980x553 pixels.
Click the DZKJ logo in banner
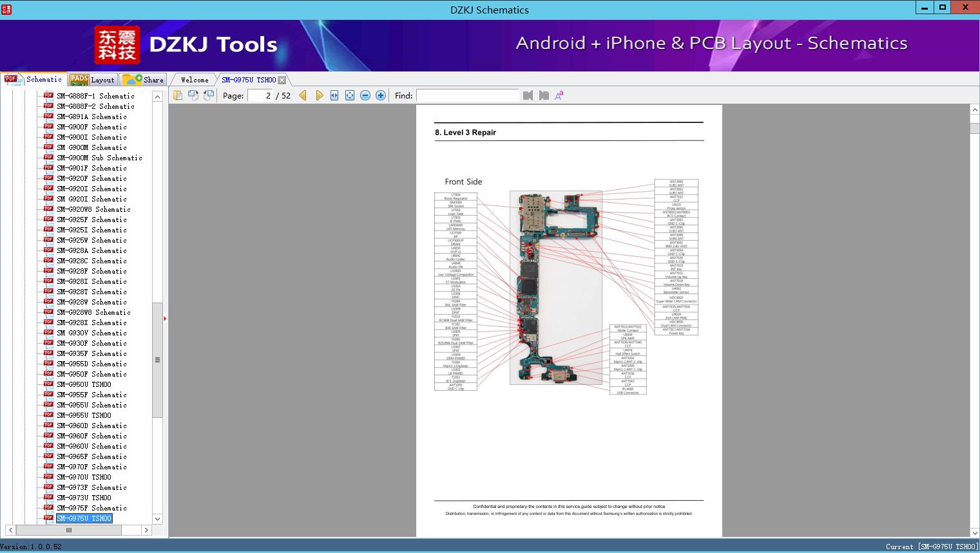[117, 45]
